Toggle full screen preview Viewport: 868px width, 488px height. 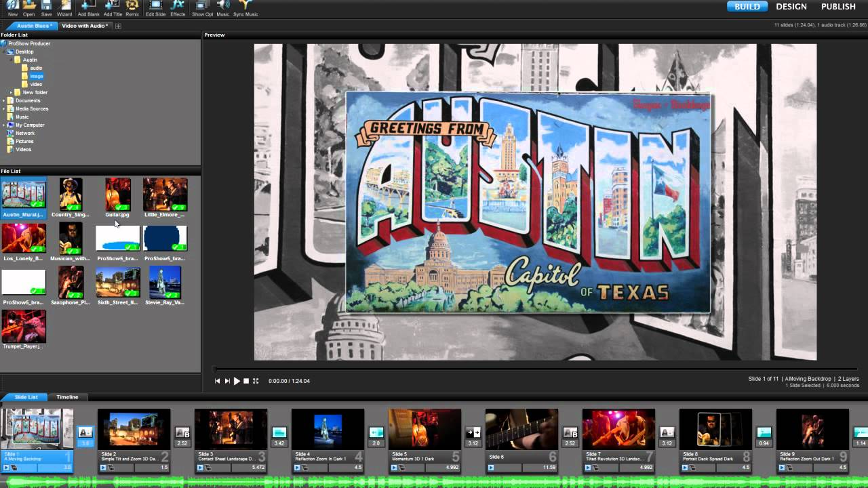point(256,381)
